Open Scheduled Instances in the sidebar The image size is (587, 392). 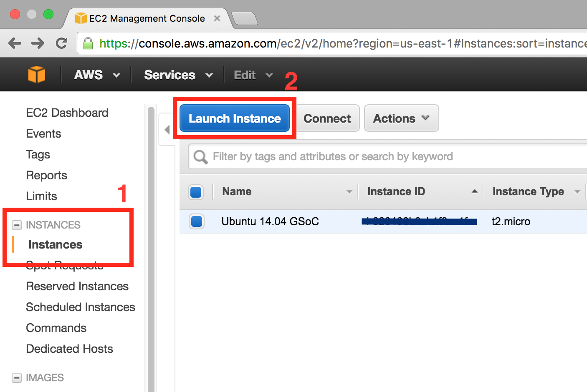81,307
